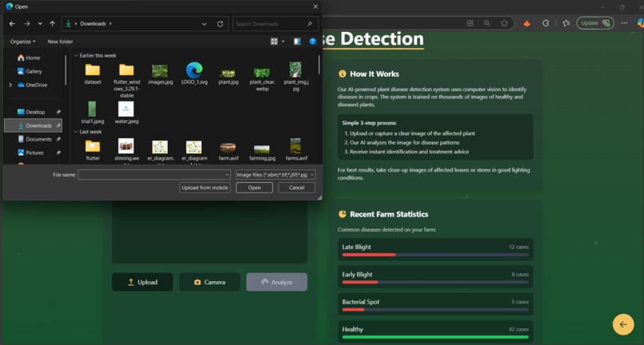Toggle the preview pane icon
The width and height of the screenshot is (644, 345).
[x=297, y=42]
